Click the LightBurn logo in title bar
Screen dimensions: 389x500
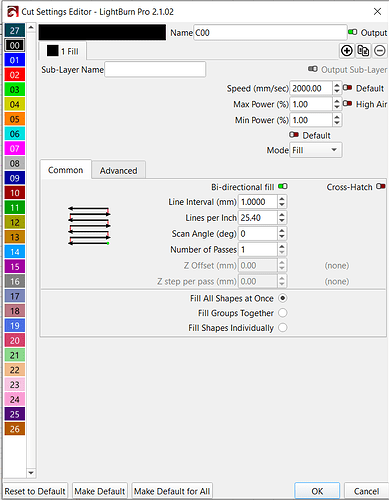point(12,12)
